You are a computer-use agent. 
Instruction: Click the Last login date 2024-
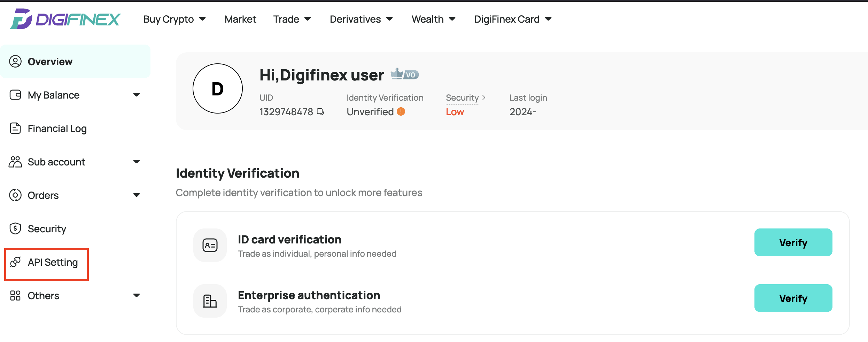tap(523, 112)
